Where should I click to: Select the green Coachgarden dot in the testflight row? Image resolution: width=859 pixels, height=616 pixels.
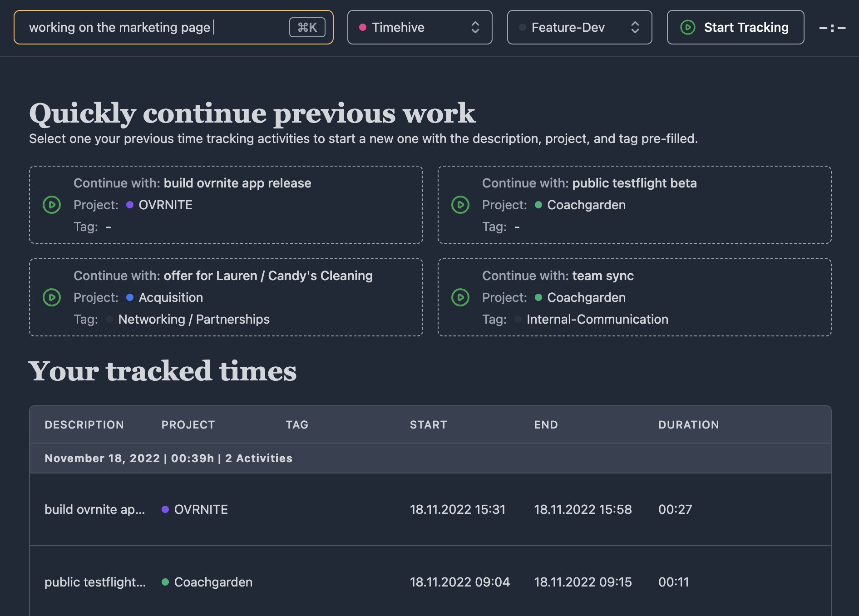[166, 582]
